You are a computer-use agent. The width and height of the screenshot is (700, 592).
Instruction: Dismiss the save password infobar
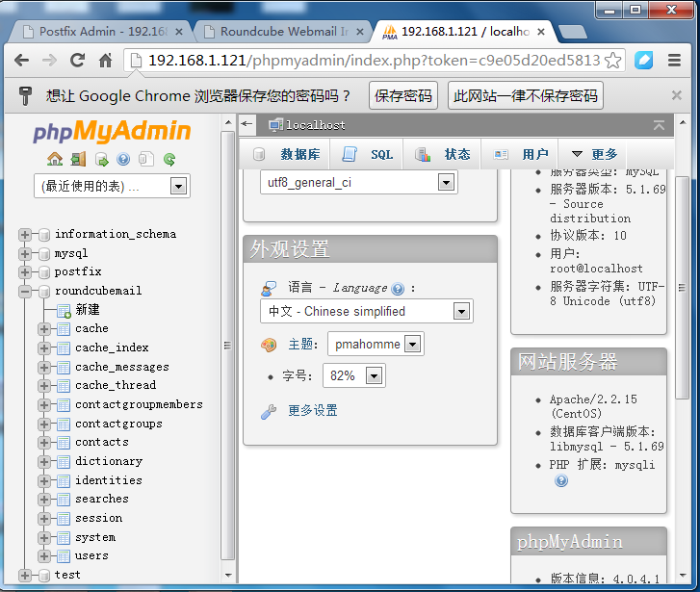[676, 95]
